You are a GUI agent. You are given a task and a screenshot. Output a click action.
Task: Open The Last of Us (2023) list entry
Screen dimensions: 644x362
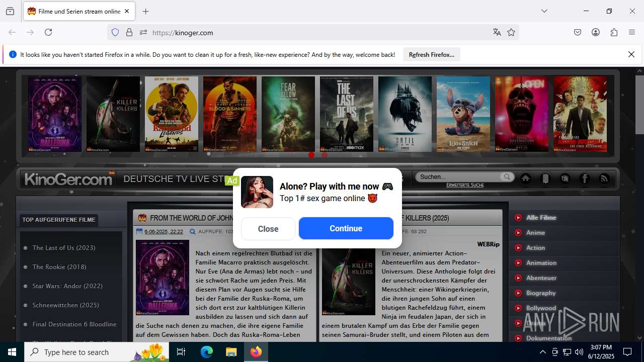(x=64, y=248)
